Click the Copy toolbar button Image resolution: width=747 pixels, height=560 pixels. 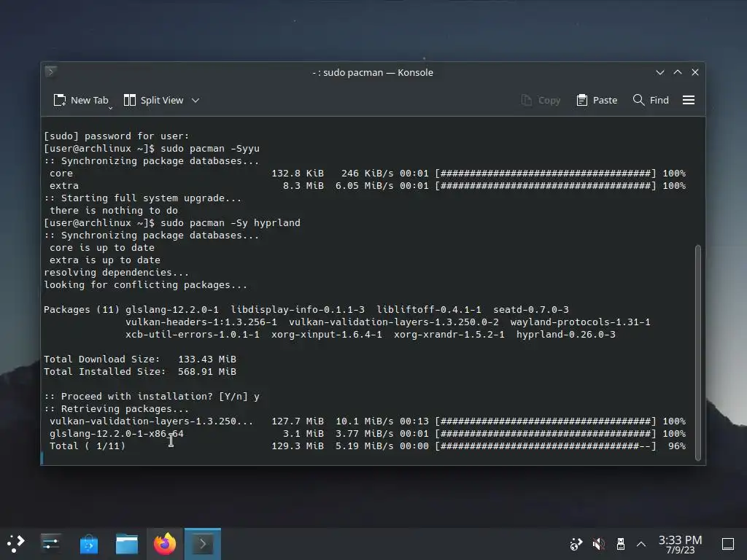pyautogui.click(x=541, y=100)
